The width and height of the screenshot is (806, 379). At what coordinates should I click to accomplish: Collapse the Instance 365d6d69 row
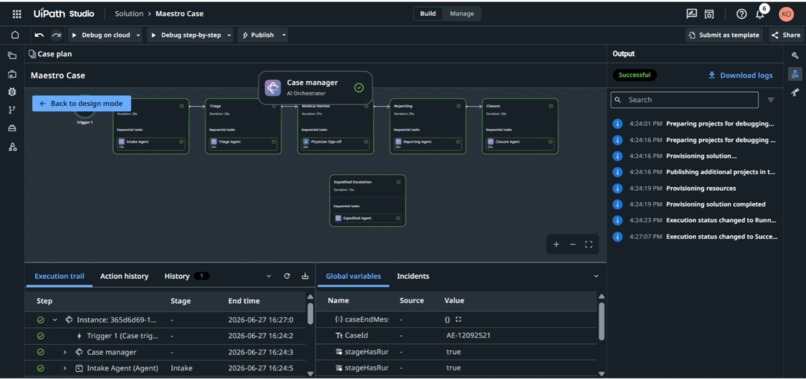[x=54, y=320]
